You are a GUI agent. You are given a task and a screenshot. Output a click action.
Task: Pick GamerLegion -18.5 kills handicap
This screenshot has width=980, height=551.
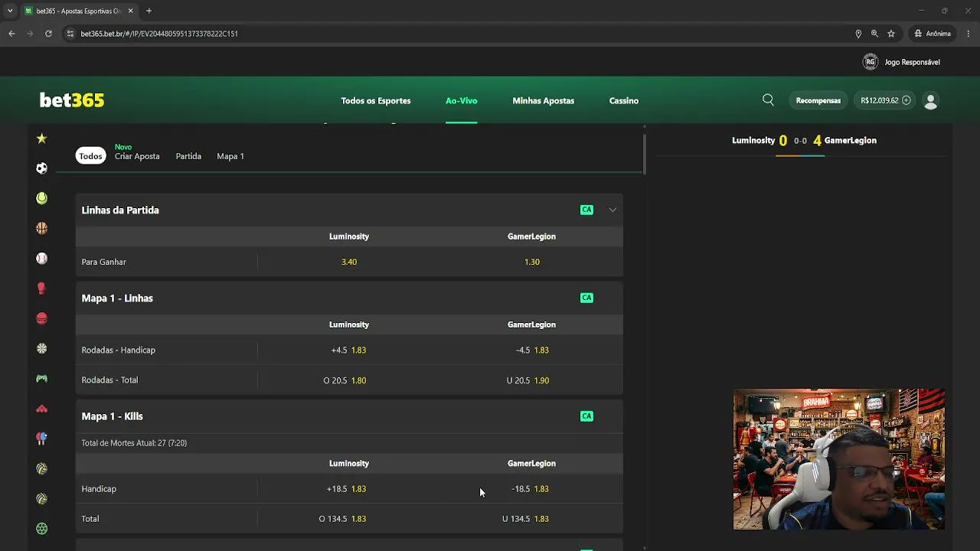coord(532,489)
